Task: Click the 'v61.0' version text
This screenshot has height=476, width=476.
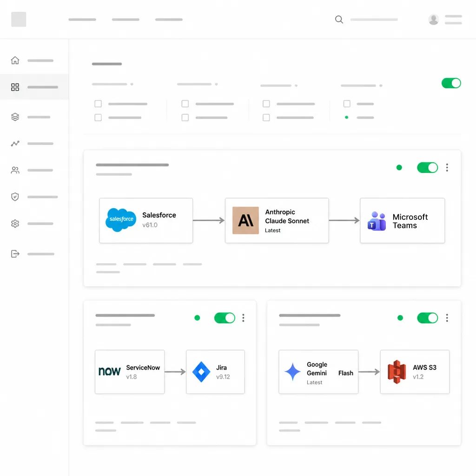Action: click(150, 225)
